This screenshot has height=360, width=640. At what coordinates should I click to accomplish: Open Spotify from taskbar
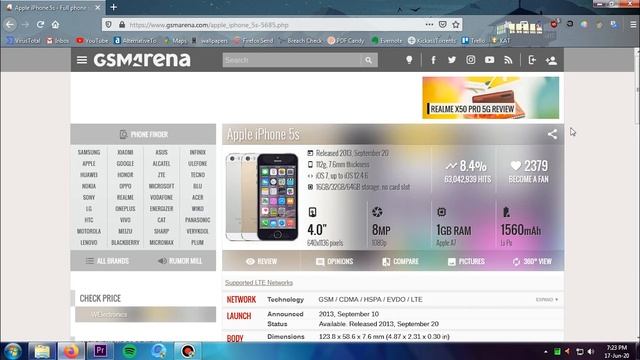point(129,351)
